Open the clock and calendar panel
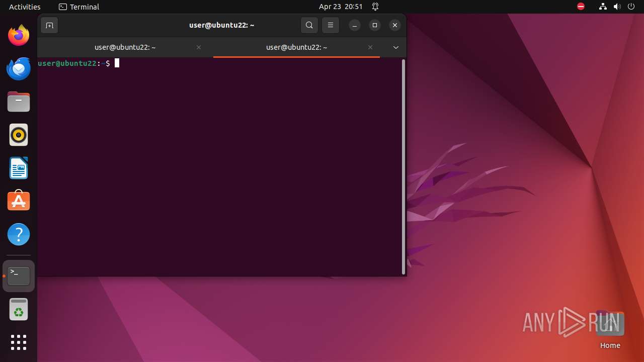 341,7
